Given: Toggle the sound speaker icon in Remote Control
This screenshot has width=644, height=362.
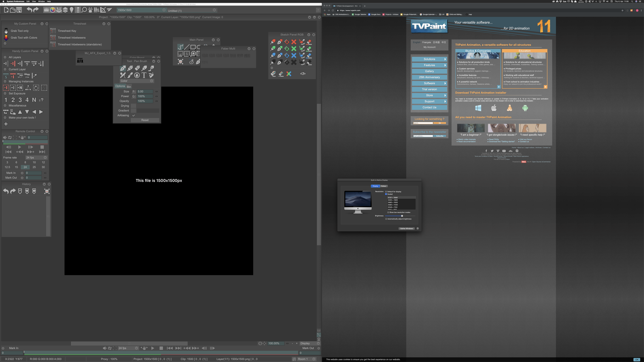Looking at the screenshot, I should [5, 137].
